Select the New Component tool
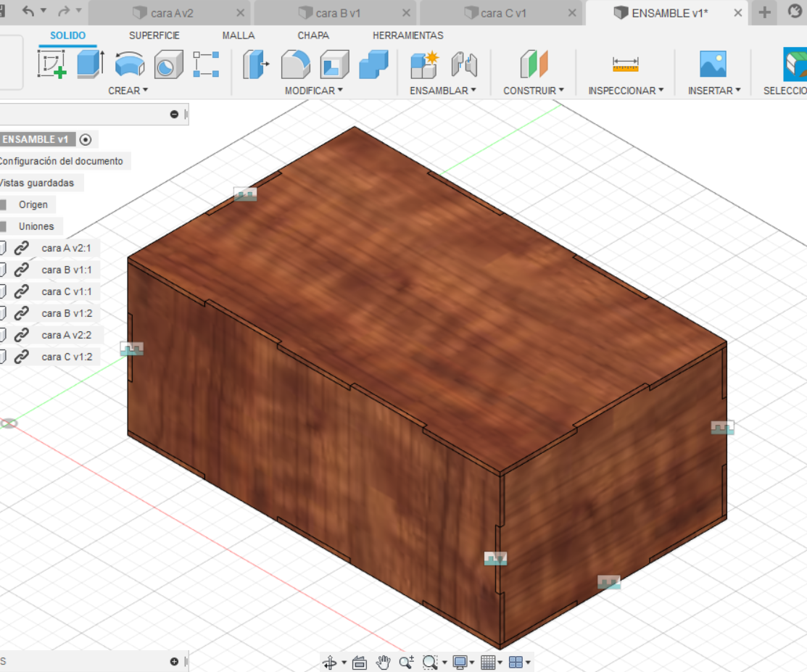Image resolution: width=807 pixels, height=672 pixels. pyautogui.click(x=425, y=65)
